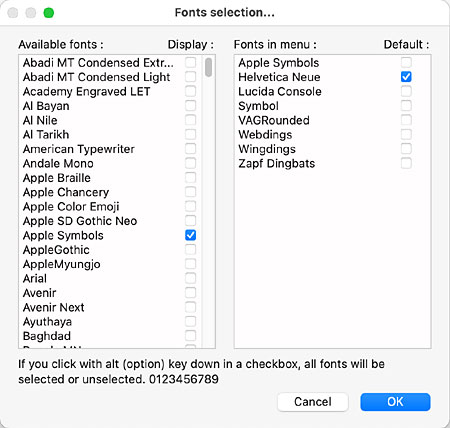Check Zapf Dingbats default checkbox
This screenshot has height=428, width=450.
tap(406, 163)
